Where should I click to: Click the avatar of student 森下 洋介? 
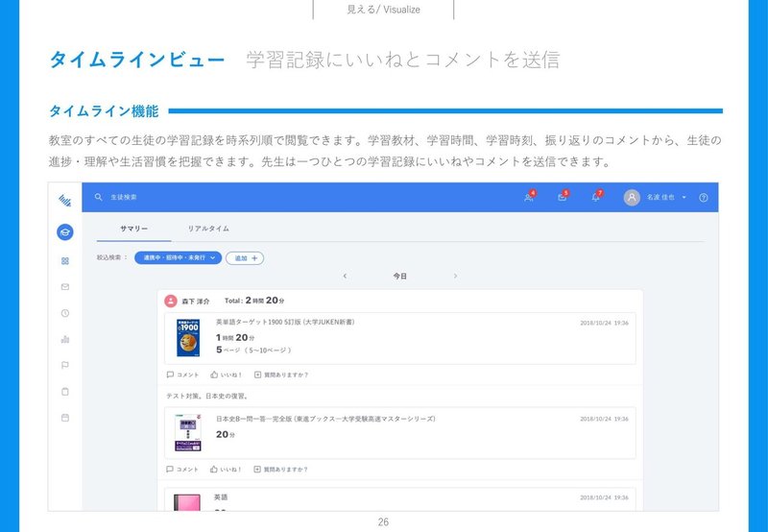(171, 301)
